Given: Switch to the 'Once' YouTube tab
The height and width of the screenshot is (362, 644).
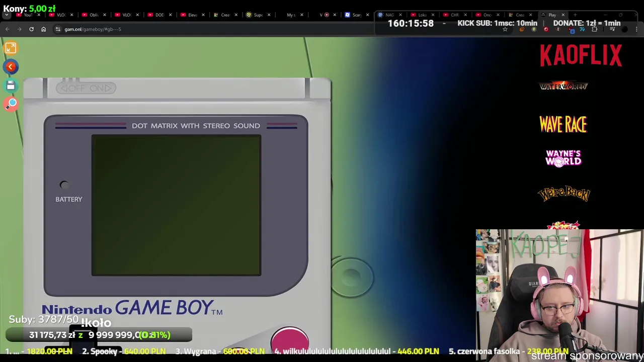Looking at the screenshot, I should (487, 15).
